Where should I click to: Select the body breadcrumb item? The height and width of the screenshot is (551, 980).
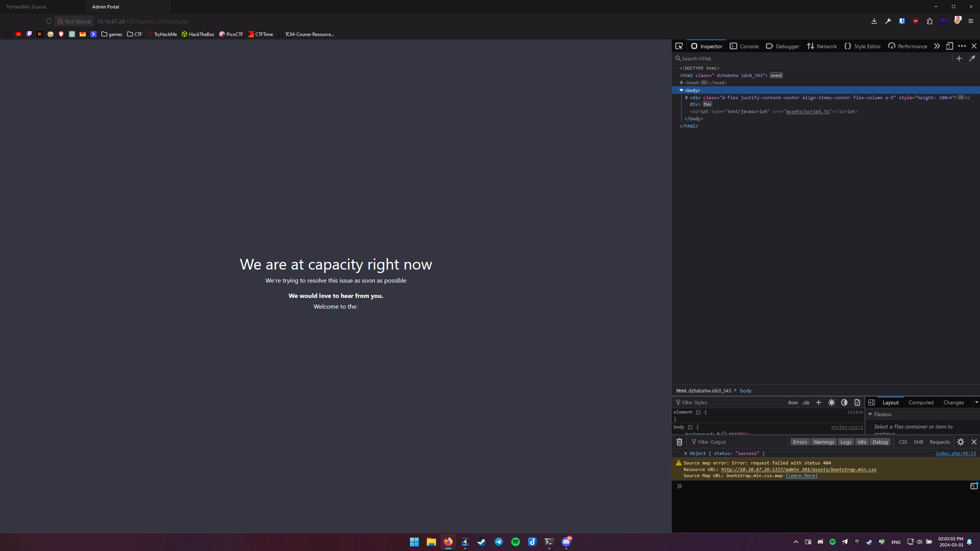[745, 391]
